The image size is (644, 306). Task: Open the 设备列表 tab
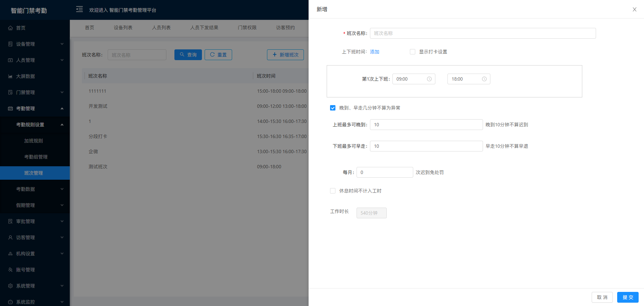tap(123, 28)
